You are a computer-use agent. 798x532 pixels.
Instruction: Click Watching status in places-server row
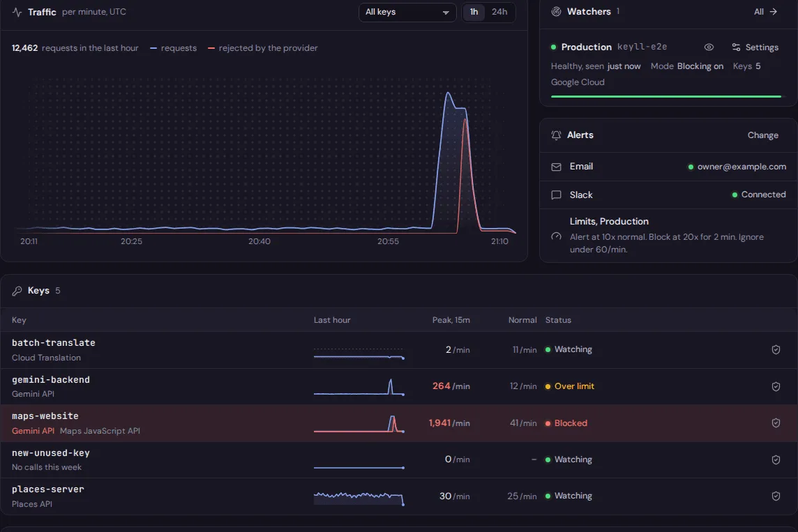(x=569, y=496)
